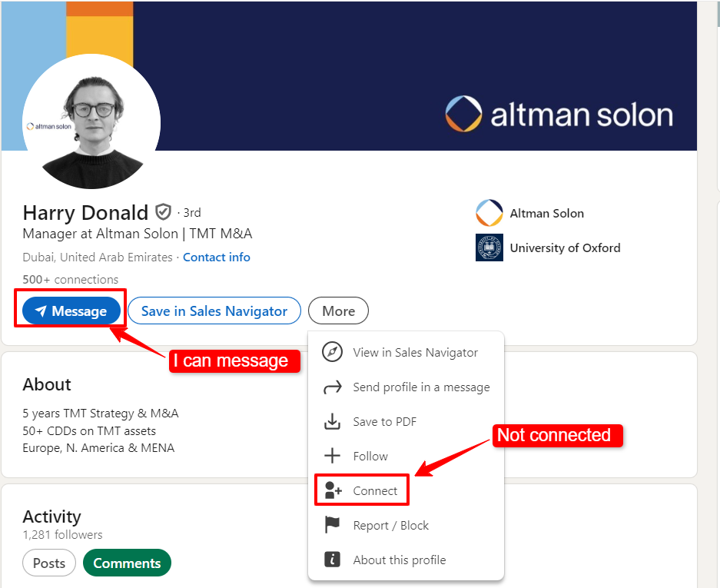
Task: Click '5 years TMT Strategy & M&A' line
Action: click(101, 414)
